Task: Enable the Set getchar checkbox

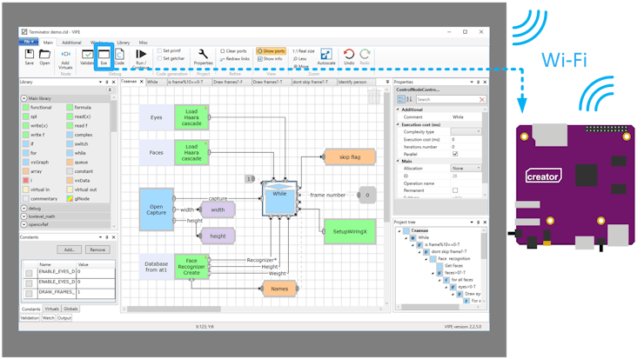Action: tap(160, 58)
